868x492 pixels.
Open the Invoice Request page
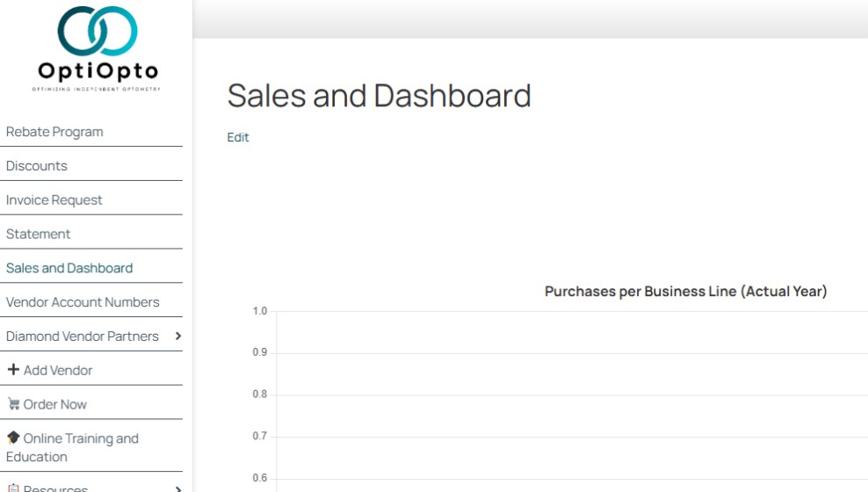pos(54,199)
